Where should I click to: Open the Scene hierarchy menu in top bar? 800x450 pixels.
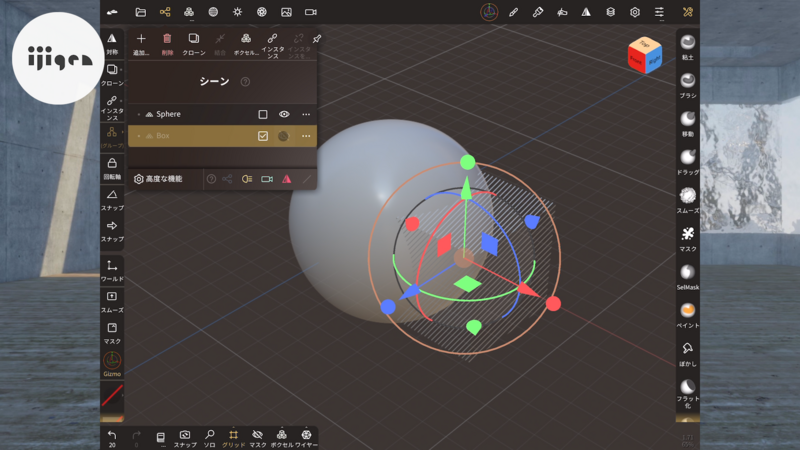point(165,12)
